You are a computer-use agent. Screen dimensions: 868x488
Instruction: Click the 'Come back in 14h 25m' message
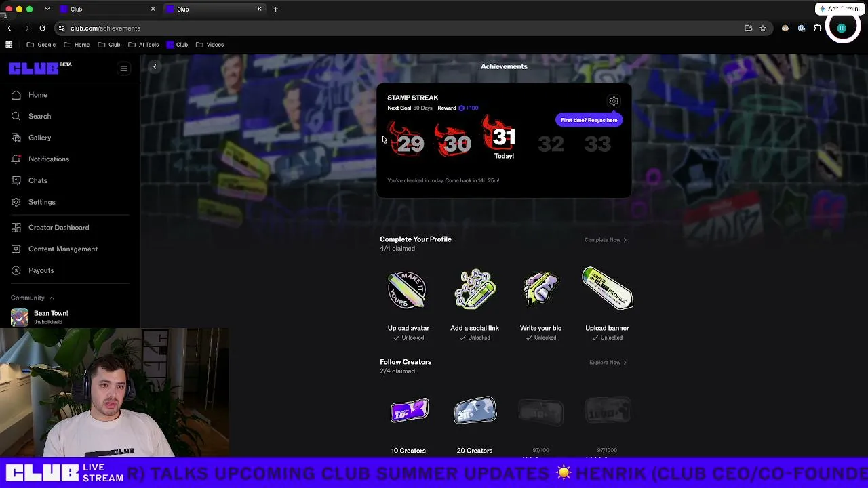point(443,181)
